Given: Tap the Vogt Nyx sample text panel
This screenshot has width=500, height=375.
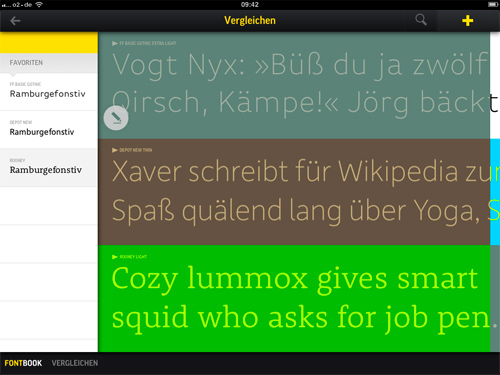Looking at the screenshot, I should click(x=294, y=85).
